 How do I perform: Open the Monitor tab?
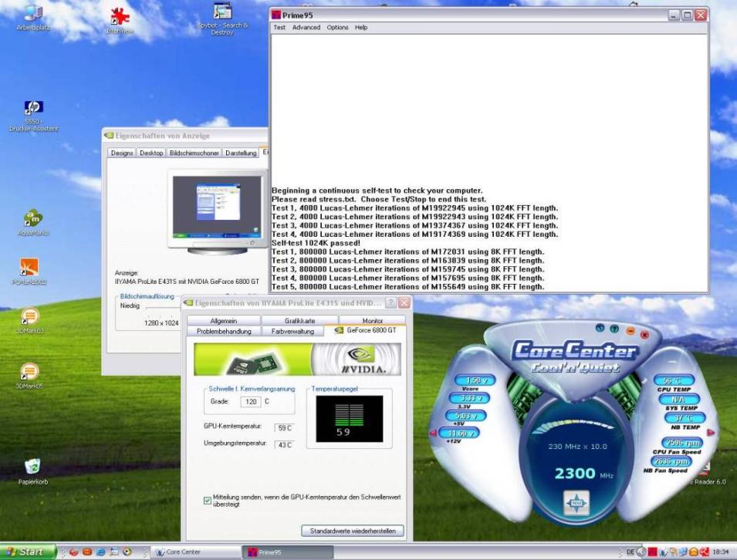372,320
